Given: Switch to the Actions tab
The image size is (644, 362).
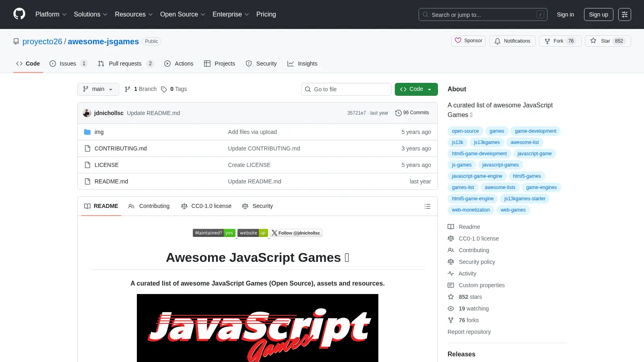Looking at the screenshot, I should (x=179, y=64).
